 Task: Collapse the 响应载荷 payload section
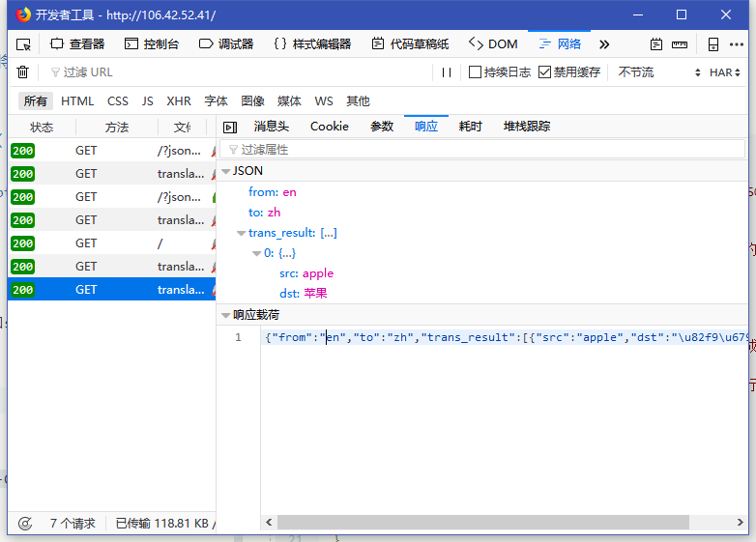coord(225,316)
